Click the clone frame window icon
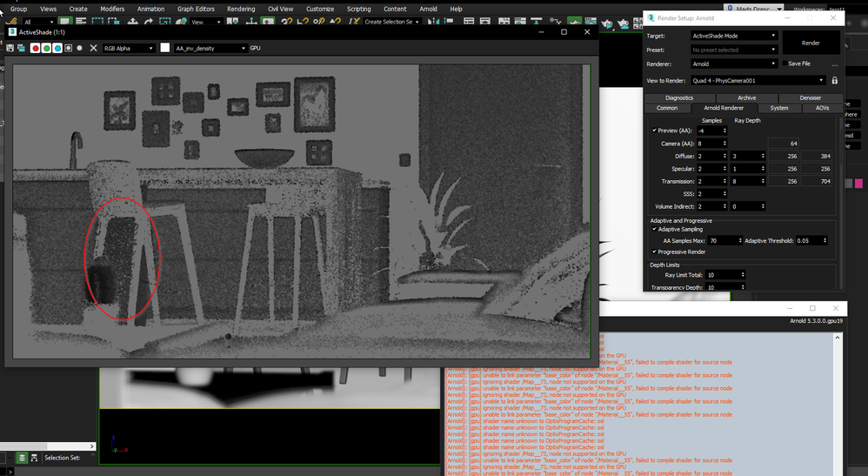 21,48
